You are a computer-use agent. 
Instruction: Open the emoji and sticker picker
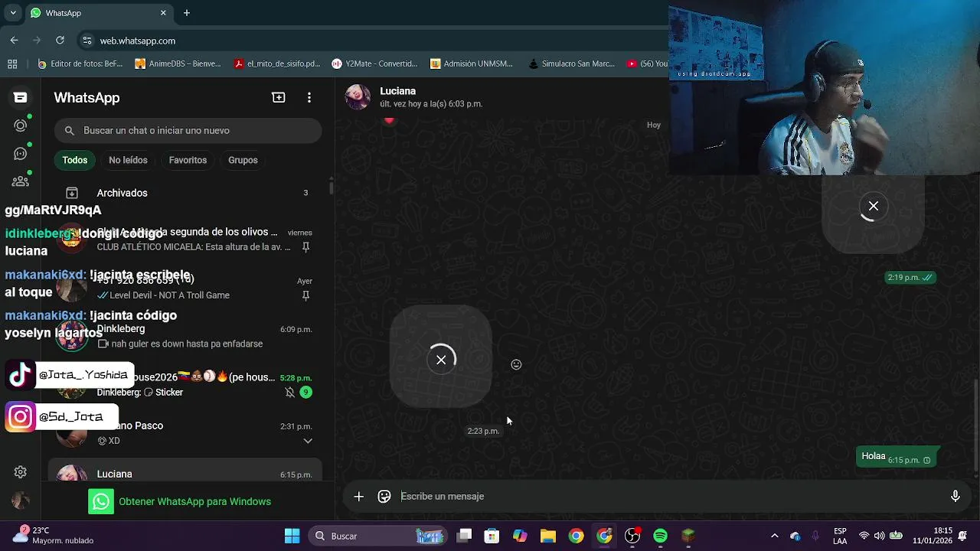[384, 496]
